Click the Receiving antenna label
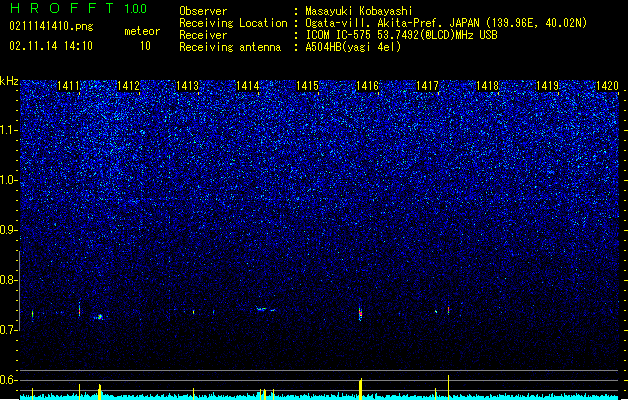The width and height of the screenshot is (629, 400). [230, 47]
